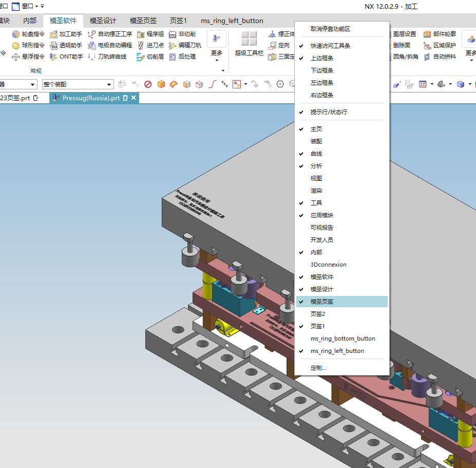Image resolution: width=476 pixels, height=468 pixels.
Task: Uncheck 模圣页签 in the context menu
Action: 342,302
